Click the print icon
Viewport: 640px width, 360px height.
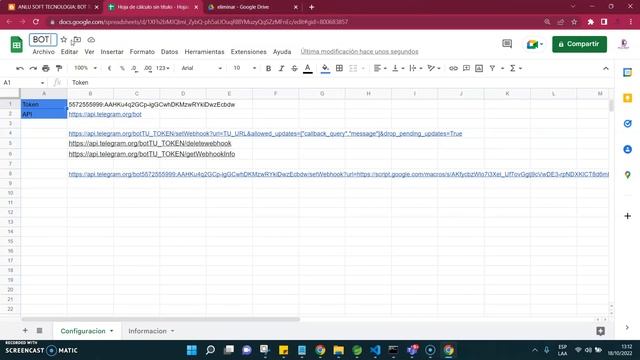click(46, 69)
